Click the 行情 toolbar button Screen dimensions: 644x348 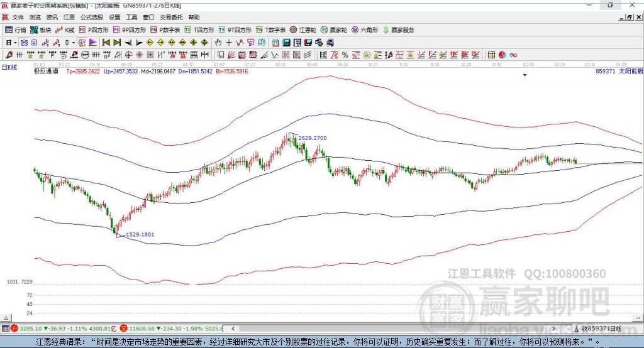[x=16, y=30]
